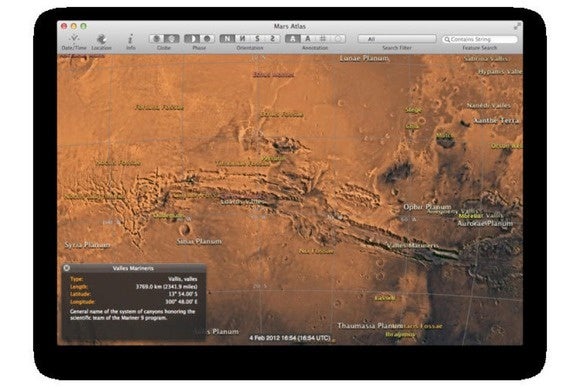580x388 pixels.
Task: Show the Info panel
Action: coord(131,42)
